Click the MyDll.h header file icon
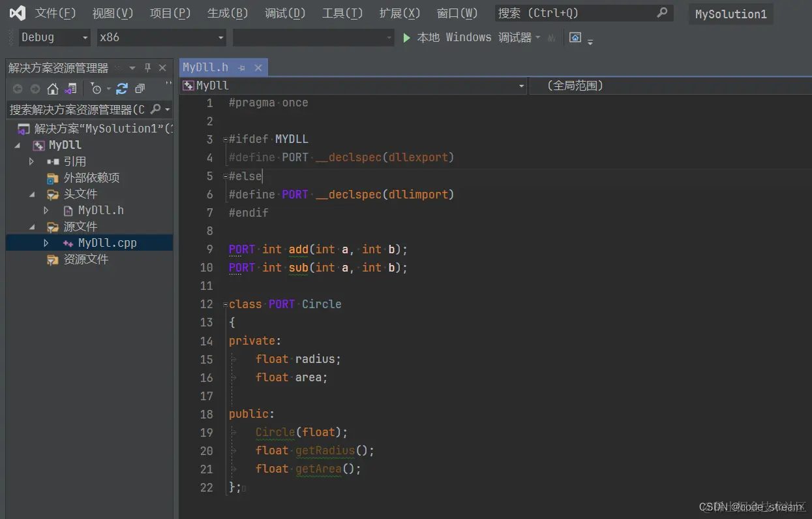This screenshot has height=519, width=812. (x=68, y=210)
